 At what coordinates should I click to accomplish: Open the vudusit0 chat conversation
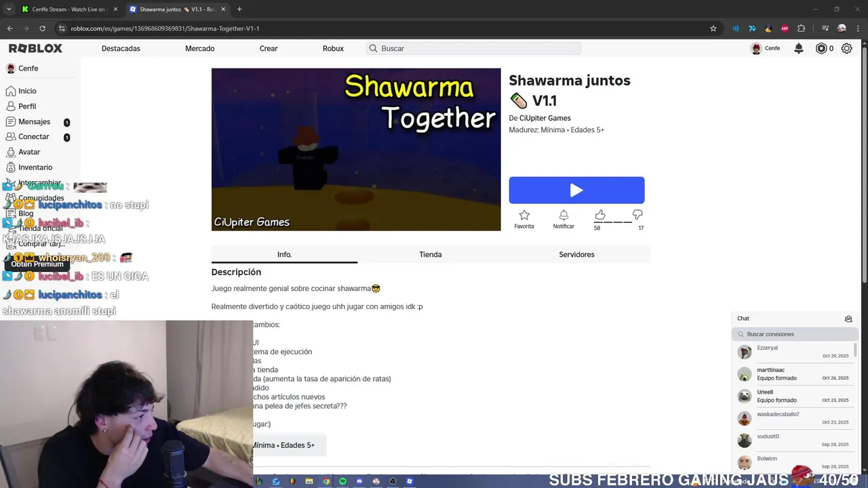point(793,441)
